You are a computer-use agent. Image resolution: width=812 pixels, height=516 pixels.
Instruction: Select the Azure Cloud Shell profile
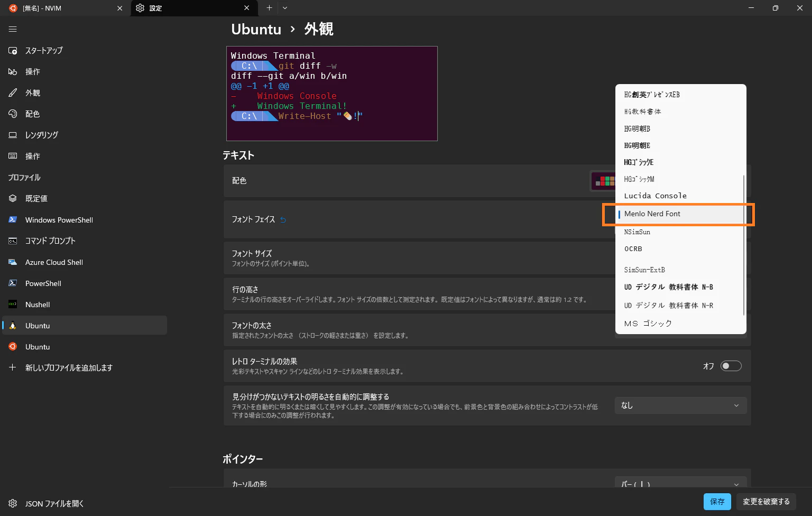click(x=85, y=262)
